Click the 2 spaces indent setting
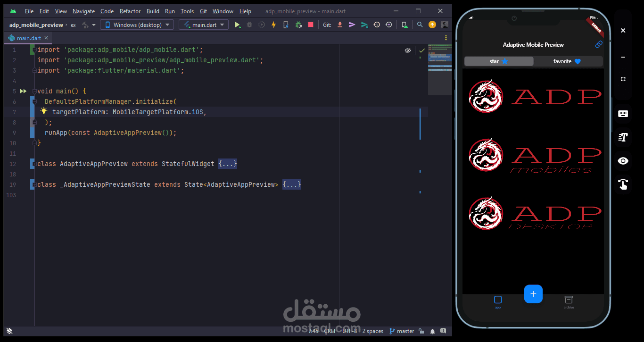This screenshot has height=342, width=644. (372, 331)
